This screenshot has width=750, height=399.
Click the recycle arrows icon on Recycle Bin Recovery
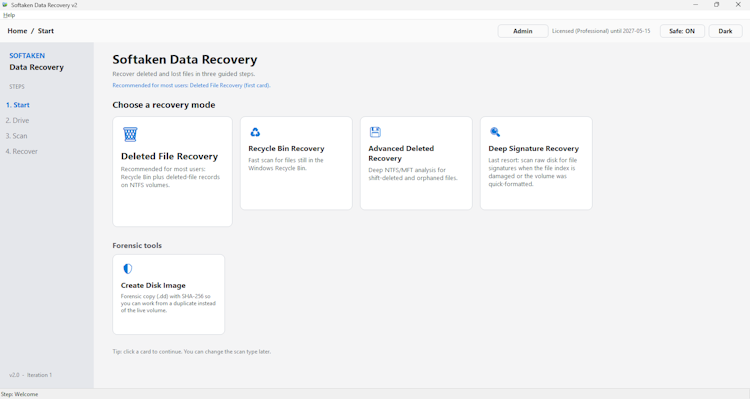pyautogui.click(x=255, y=132)
